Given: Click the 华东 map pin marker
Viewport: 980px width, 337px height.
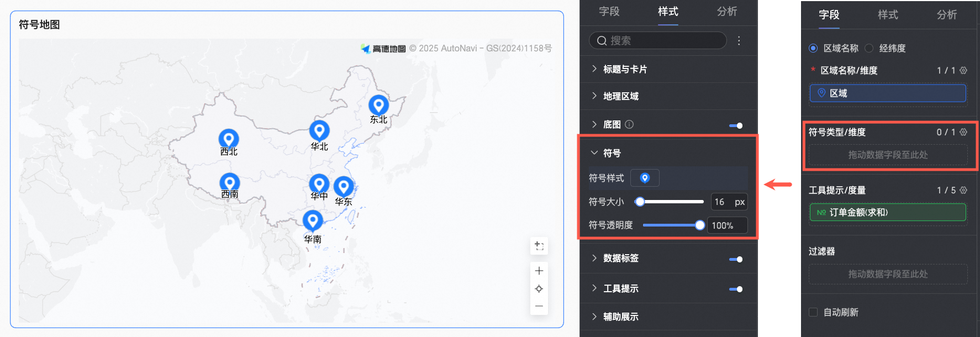Looking at the screenshot, I should click(344, 187).
